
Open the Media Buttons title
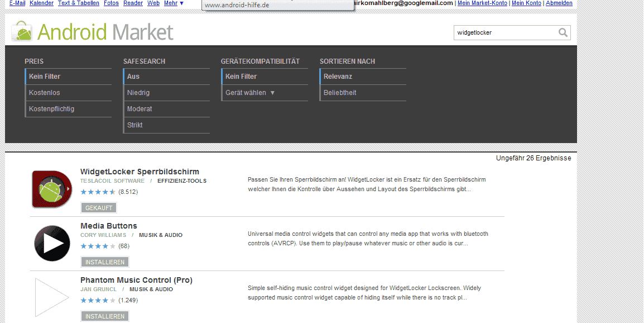(x=109, y=226)
